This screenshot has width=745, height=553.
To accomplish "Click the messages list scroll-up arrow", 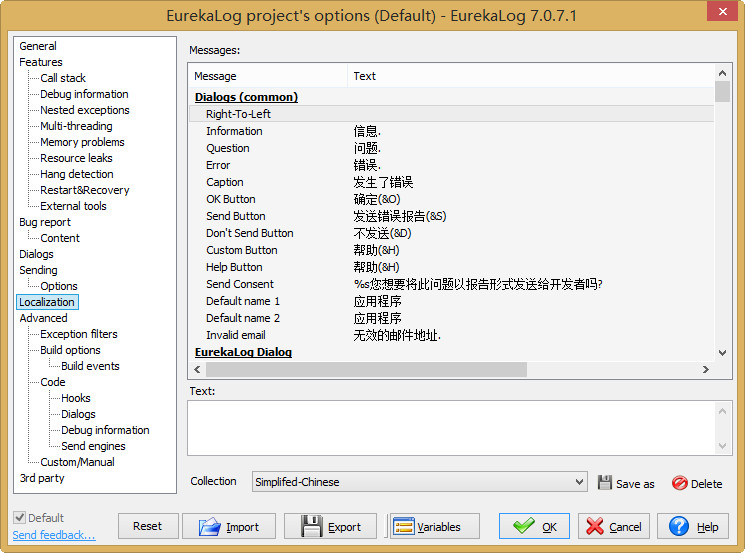I will click(x=722, y=73).
